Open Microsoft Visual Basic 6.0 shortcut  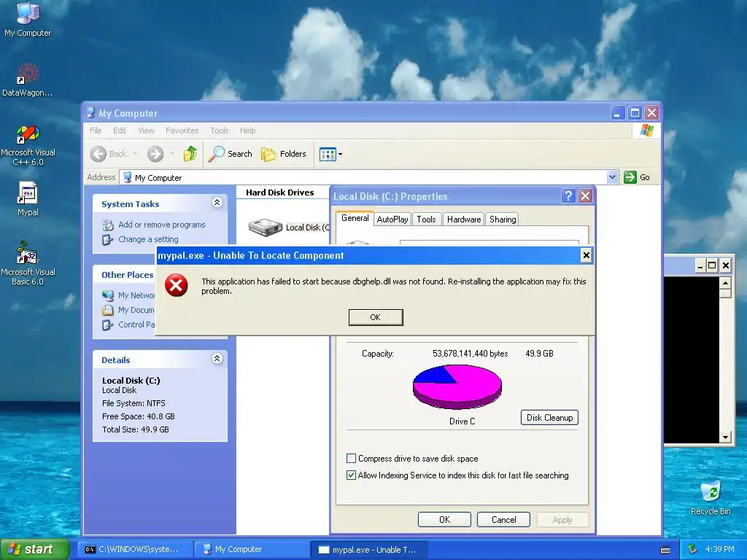(28, 263)
